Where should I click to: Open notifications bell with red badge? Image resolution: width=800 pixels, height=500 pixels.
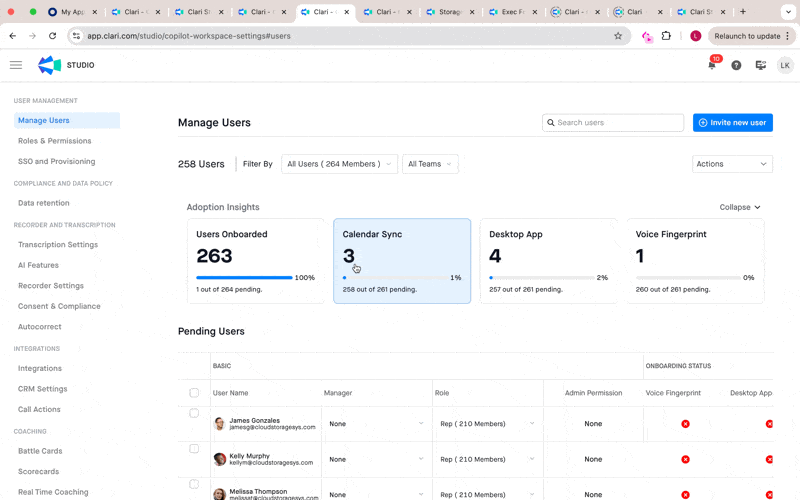click(712, 65)
